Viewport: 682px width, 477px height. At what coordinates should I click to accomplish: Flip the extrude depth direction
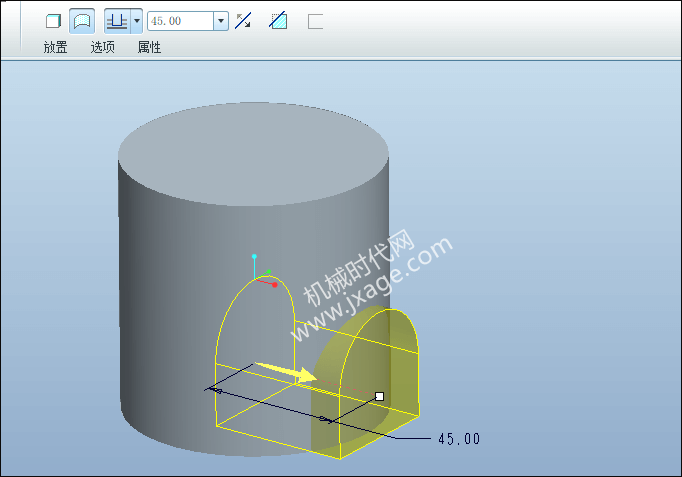pos(243,21)
